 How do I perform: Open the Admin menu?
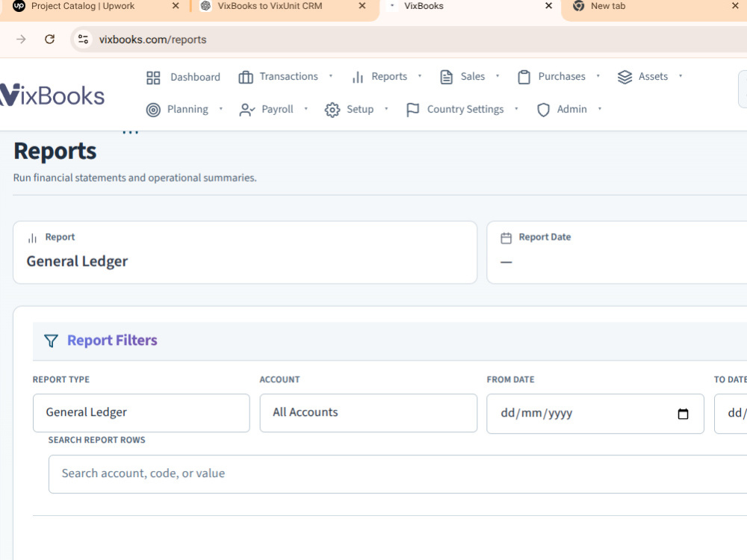(568, 110)
